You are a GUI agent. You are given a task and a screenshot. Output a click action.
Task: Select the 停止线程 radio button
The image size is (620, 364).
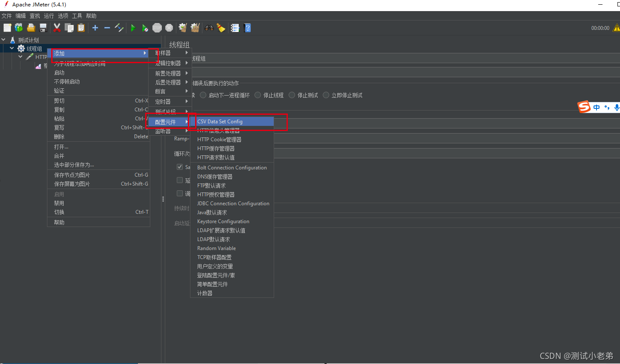click(258, 95)
